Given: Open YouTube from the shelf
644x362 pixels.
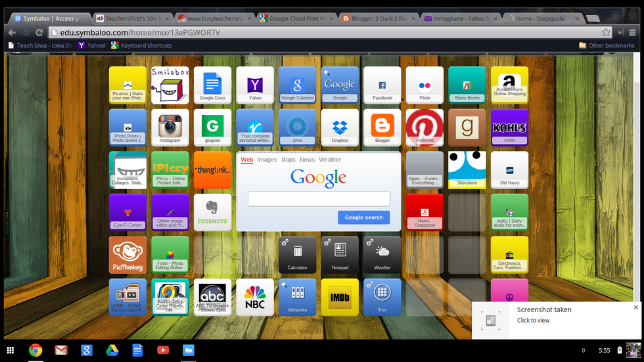Looking at the screenshot, I should tap(163, 350).
